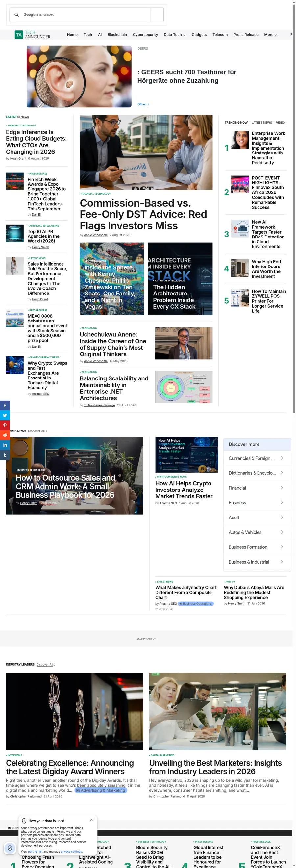Image resolution: width=296 pixels, height=868 pixels.
Task: Open Enterprise Work Management trending thumbnail
Action: click(x=240, y=140)
